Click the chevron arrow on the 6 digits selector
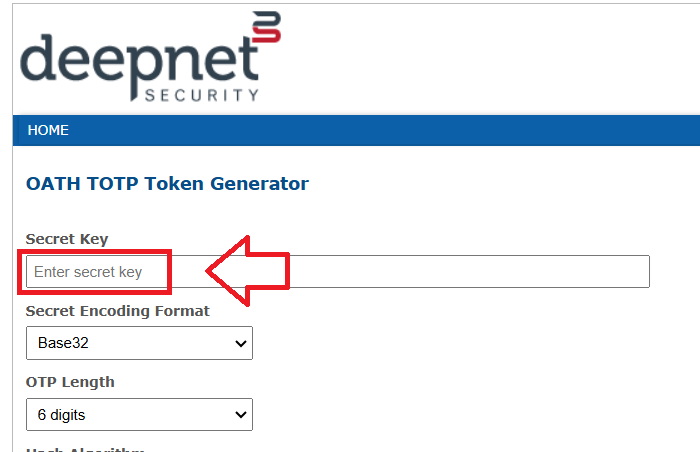The height and width of the screenshot is (452, 700). tap(239, 414)
